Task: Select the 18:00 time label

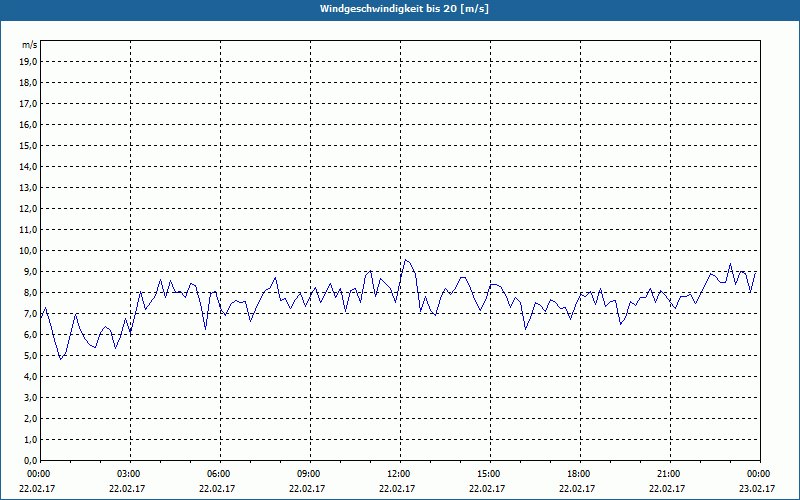Action: pyautogui.click(x=579, y=474)
